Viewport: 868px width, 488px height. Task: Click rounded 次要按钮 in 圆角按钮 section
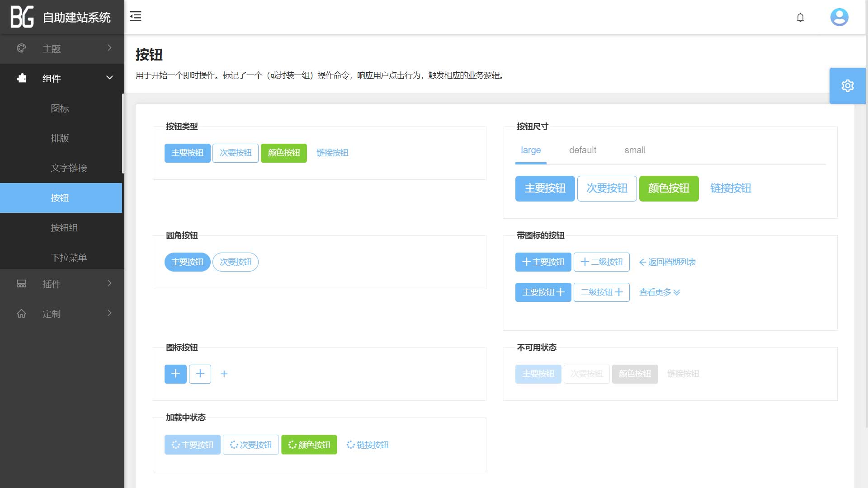tap(236, 262)
